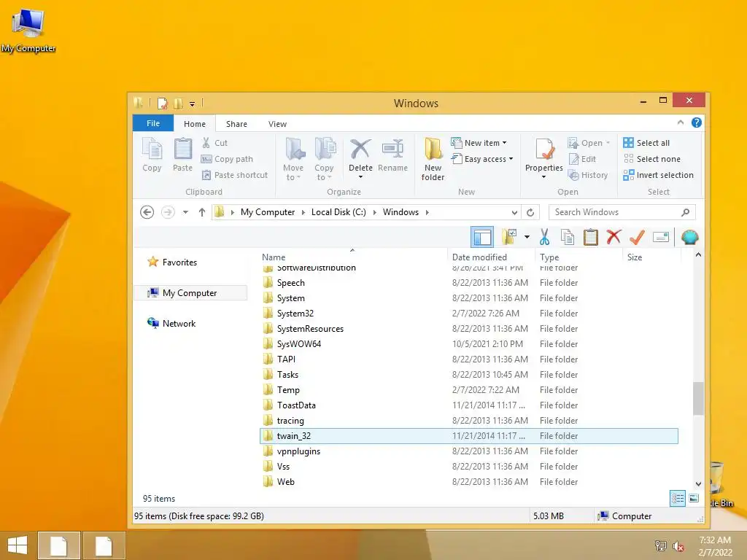
Task: Click the Help question mark icon
Action: [x=696, y=122]
